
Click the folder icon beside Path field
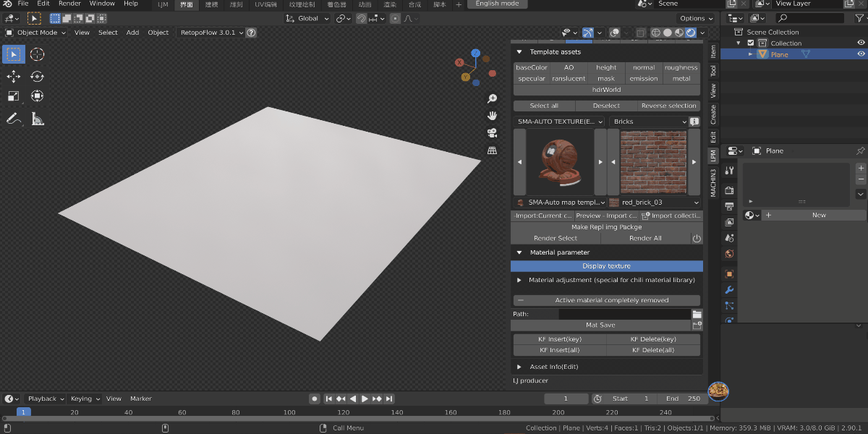tap(697, 314)
